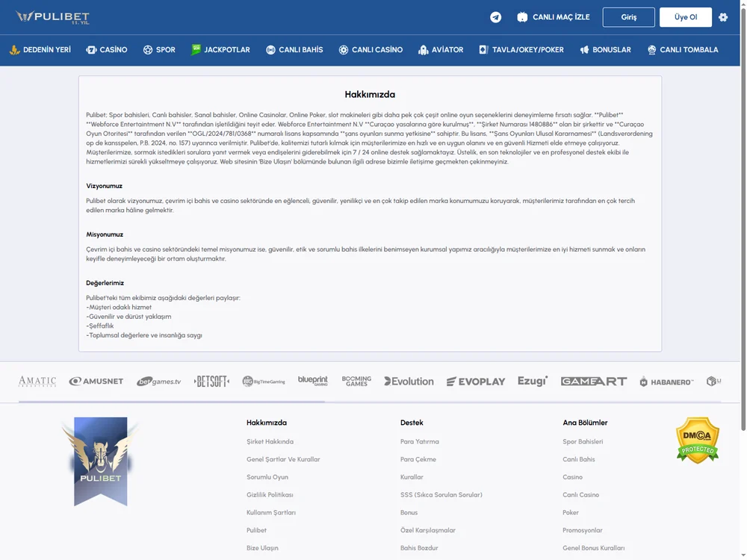
Task: Choose the GameArt provider logo
Action: click(594, 382)
